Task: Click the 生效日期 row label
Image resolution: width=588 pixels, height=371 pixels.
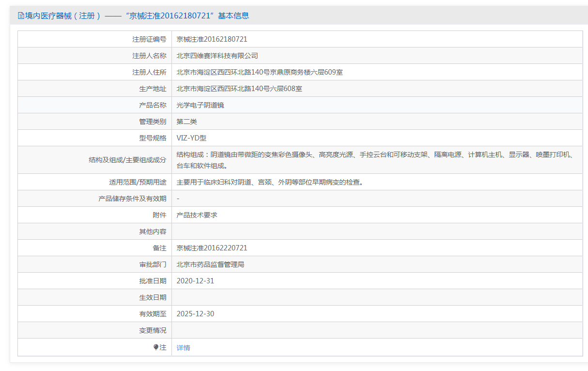Action: click(153, 297)
